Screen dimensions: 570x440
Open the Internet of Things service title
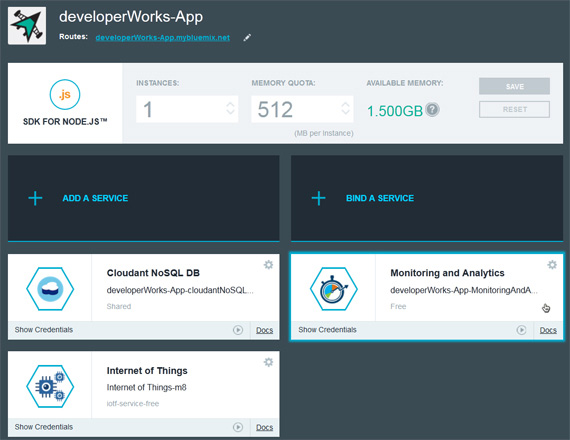pos(147,371)
